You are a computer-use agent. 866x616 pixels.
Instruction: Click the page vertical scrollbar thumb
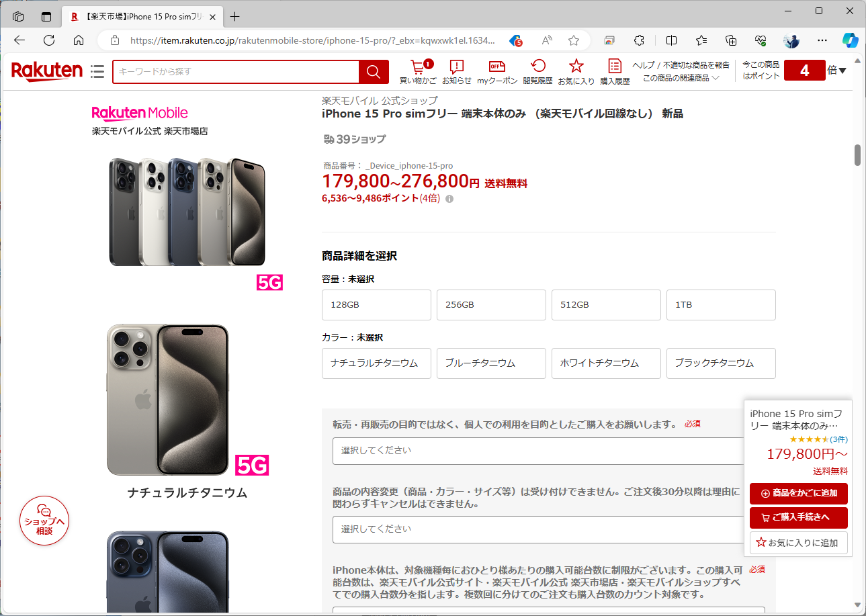[857, 155]
